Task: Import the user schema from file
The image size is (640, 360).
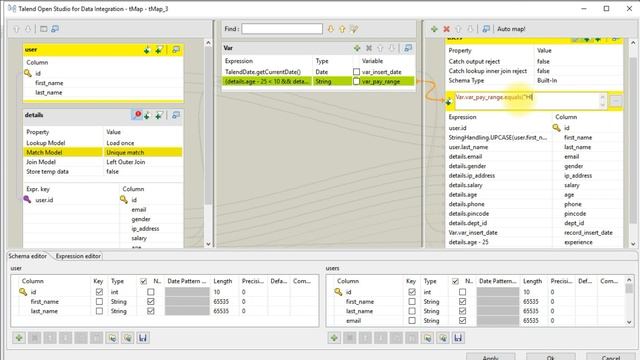Action: (x=112, y=338)
